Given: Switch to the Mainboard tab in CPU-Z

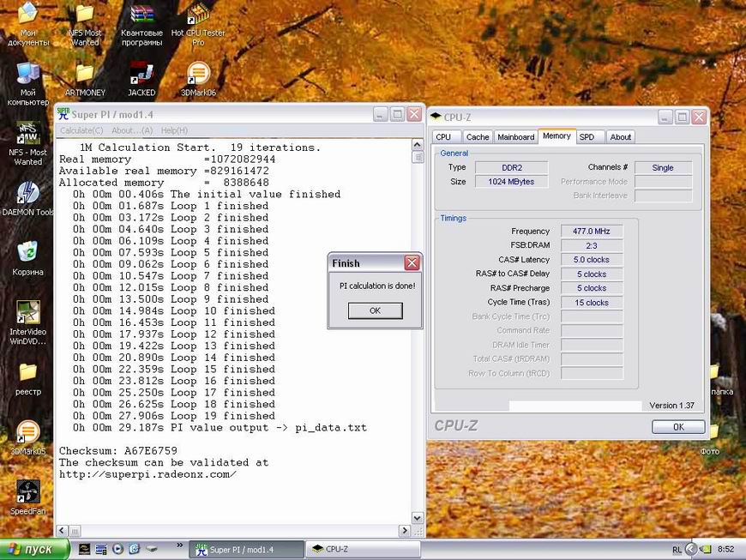Looking at the screenshot, I should (515, 137).
